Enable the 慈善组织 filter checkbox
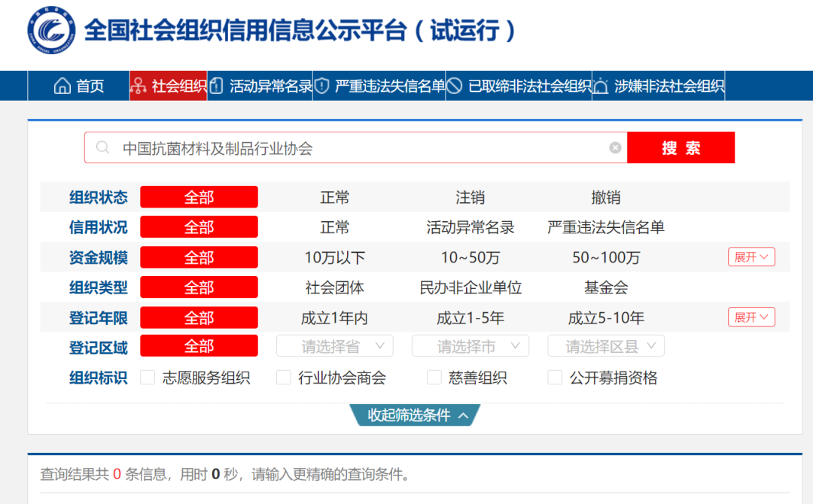Screen dimensions: 813x504 tap(434, 377)
